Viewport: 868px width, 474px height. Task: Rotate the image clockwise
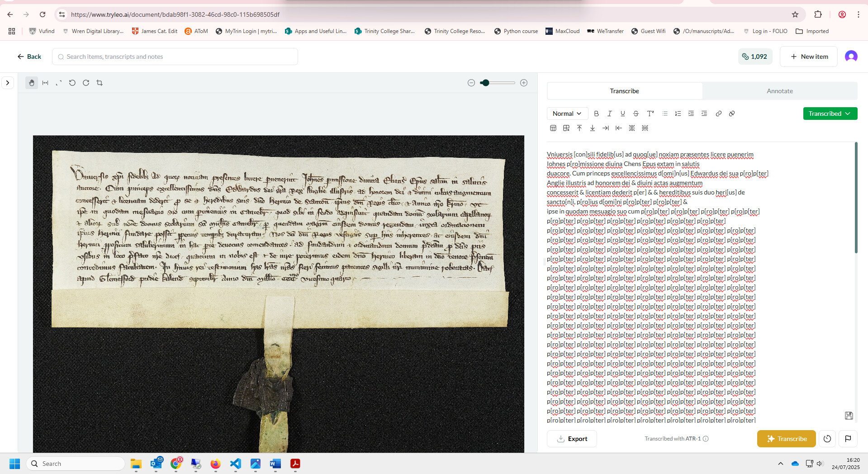[86, 83]
